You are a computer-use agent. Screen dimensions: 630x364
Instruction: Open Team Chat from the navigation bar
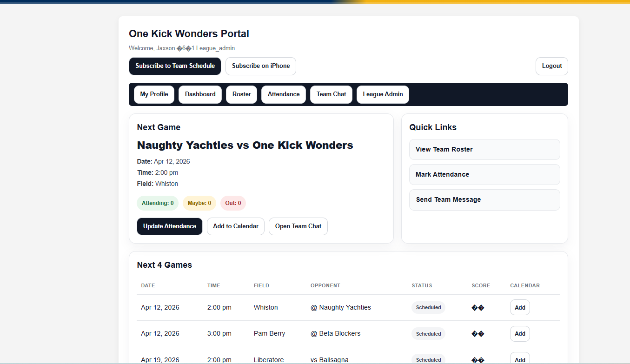point(331,94)
